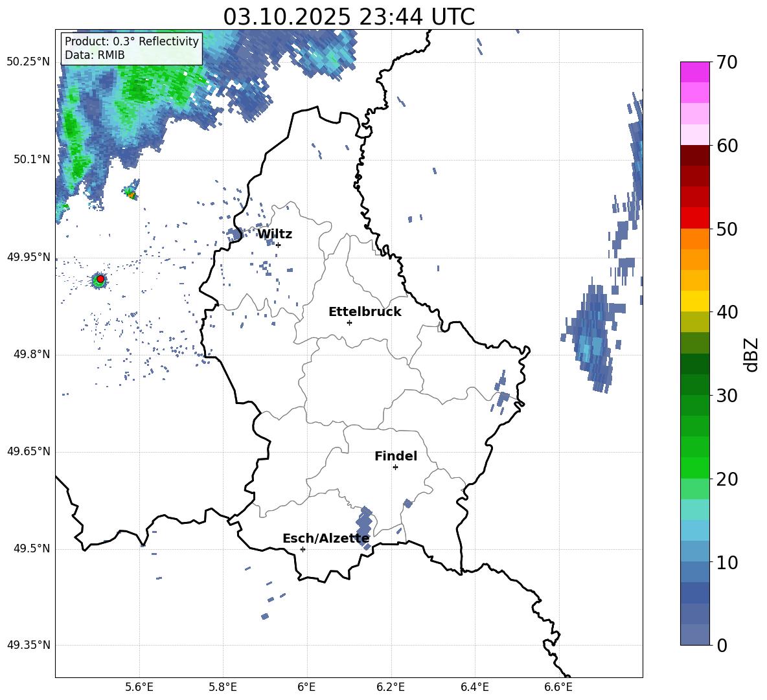The width and height of the screenshot is (767, 700).
Task: Click the colorbar value 20
Action: (727, 479)
